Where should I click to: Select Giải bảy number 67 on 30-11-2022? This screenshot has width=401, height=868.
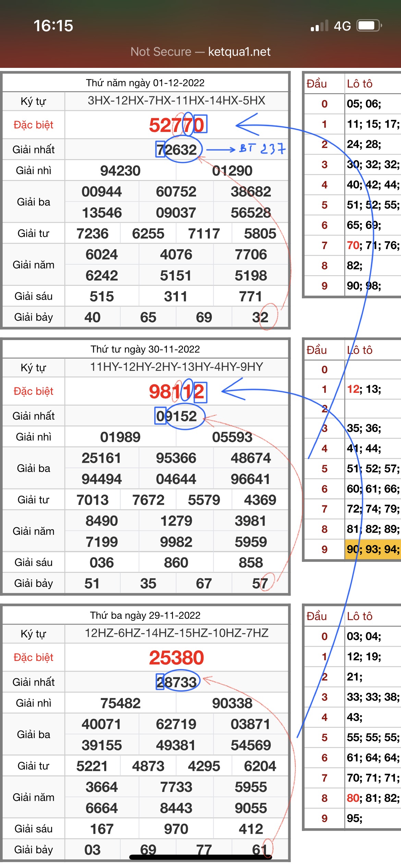[204, 584]
